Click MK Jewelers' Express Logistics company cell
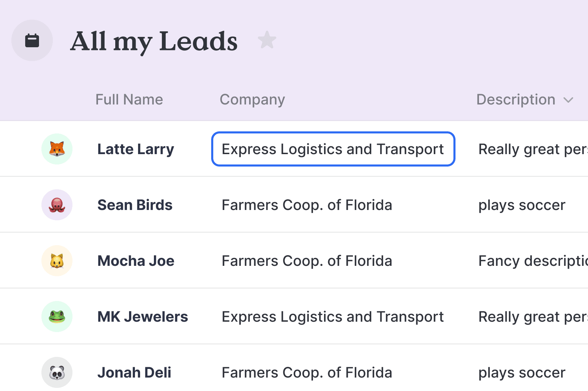This screenshot has width=588, height=391. (x=333, y=317)
